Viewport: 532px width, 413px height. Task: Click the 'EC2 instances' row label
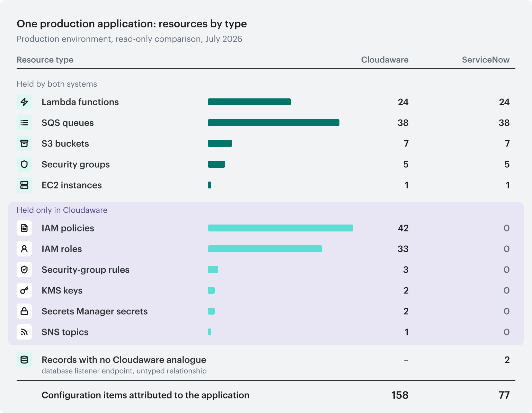click(72, 185)
